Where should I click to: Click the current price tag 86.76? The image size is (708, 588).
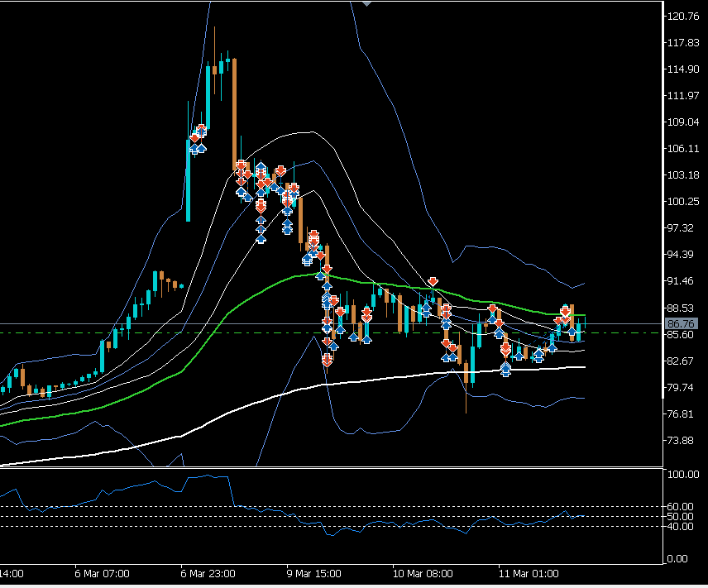pyautogui.click(x=682, y=324)
